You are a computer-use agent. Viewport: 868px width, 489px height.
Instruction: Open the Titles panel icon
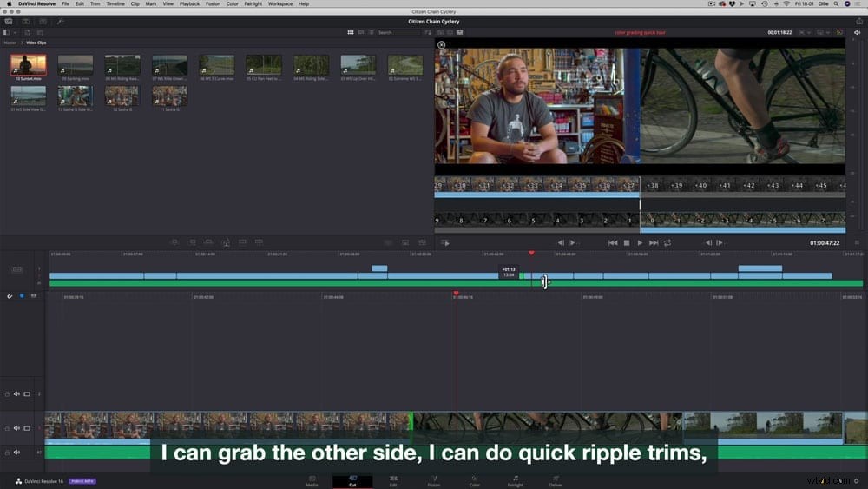click(43, 22)
